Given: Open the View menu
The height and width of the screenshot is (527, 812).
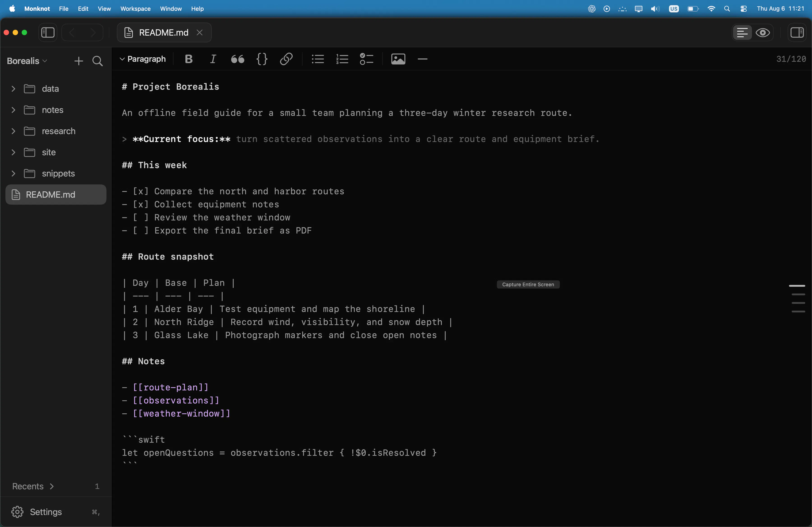Looking at the screenshot, I should pos(104,9).
